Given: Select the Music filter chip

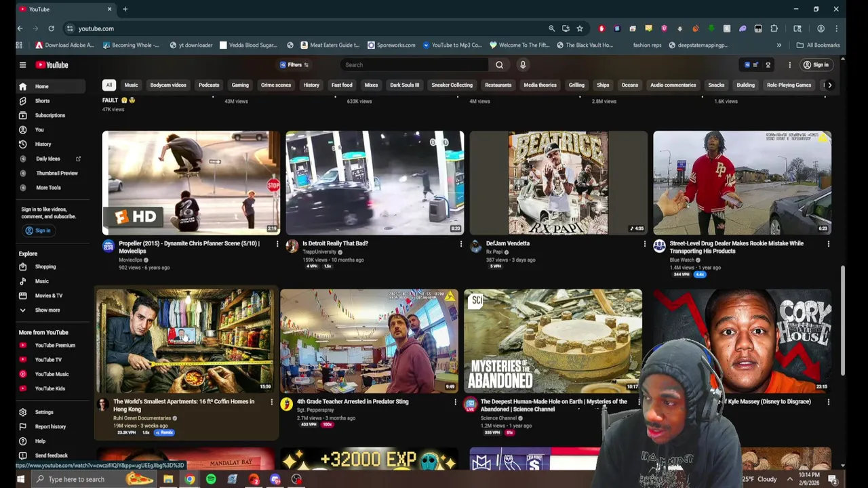Looking at the screenshot, I should click(131, 85).
